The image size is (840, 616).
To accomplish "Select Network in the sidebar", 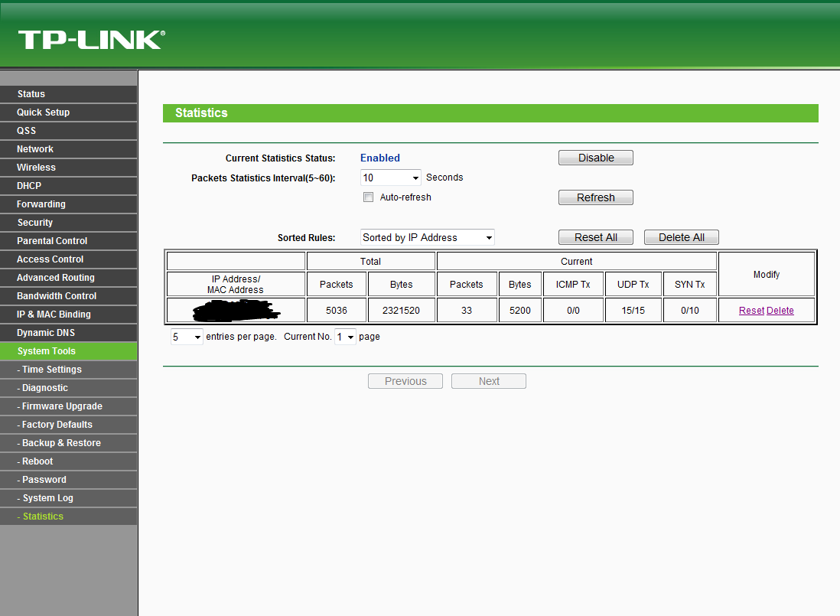I will [x=69, y=149].
